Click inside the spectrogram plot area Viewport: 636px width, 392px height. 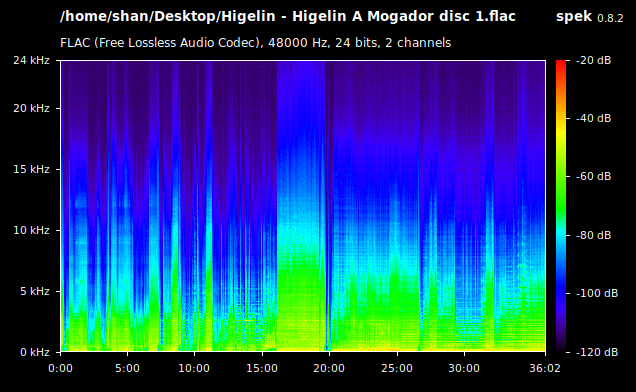(303, 206)
